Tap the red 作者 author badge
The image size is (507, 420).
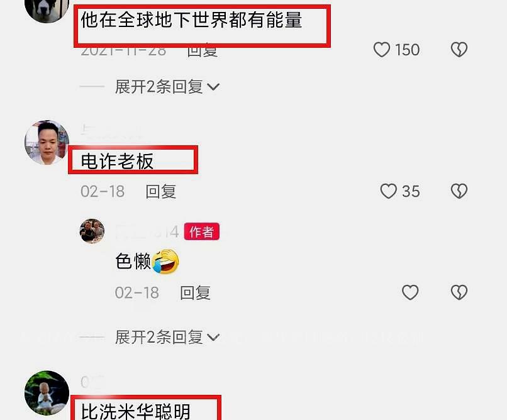tap(202, 231)
